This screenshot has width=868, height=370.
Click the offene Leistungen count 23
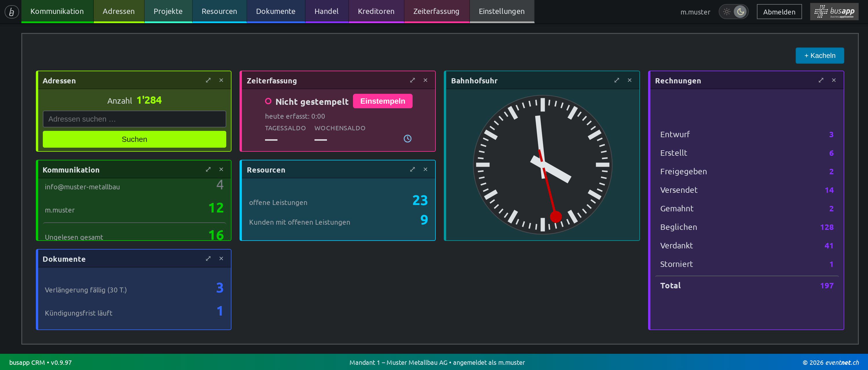pos(420,200)
